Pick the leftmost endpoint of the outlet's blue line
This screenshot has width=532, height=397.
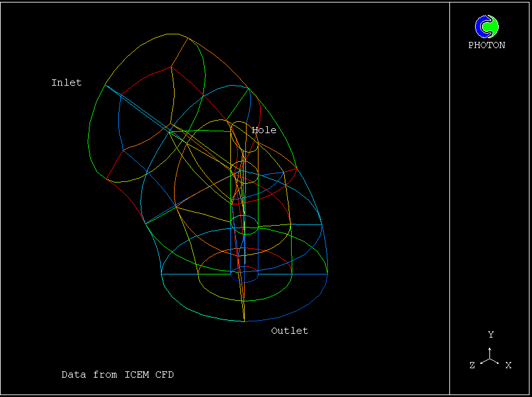pos(161,273)
